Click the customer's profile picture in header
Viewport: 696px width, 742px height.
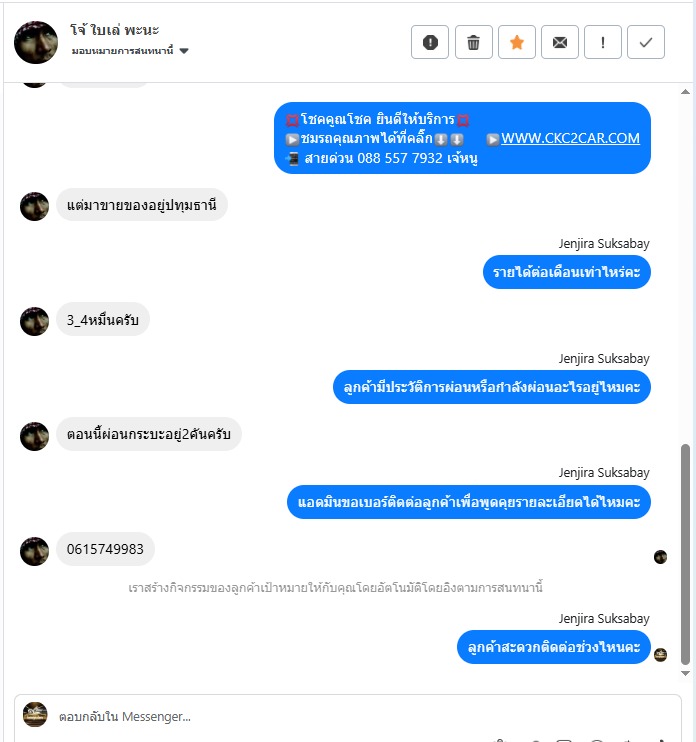click(36, 42)
